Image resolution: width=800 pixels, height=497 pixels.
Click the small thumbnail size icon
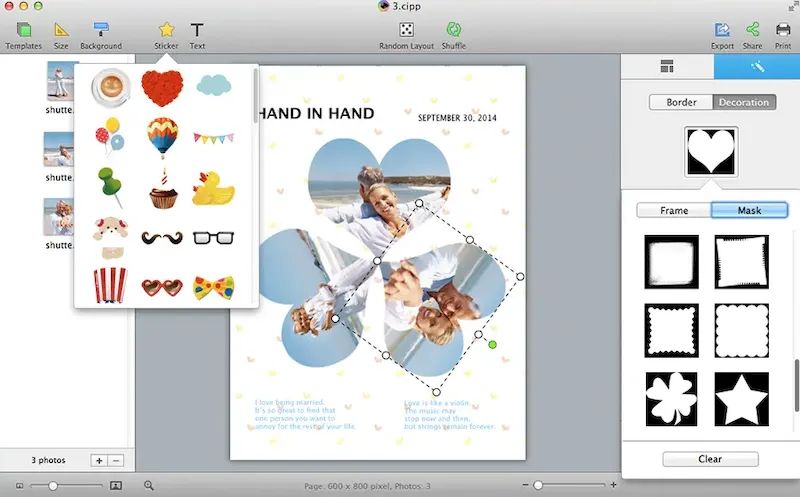pos(19,486)
